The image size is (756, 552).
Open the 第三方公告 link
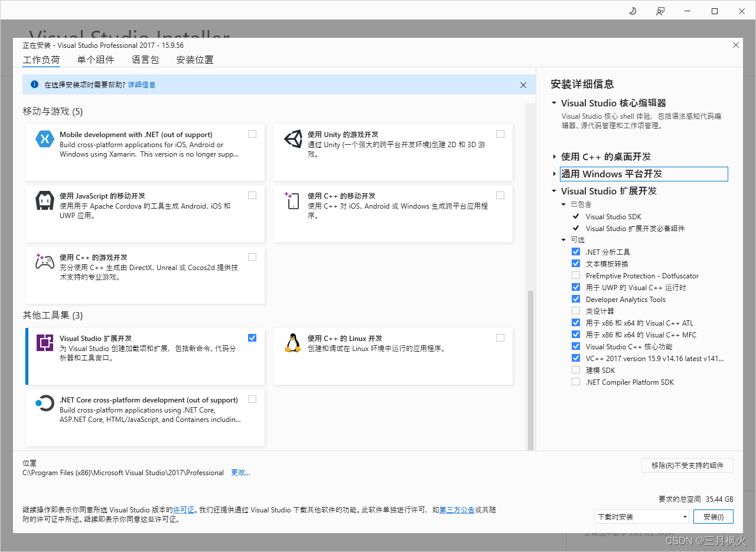point(457,510)
